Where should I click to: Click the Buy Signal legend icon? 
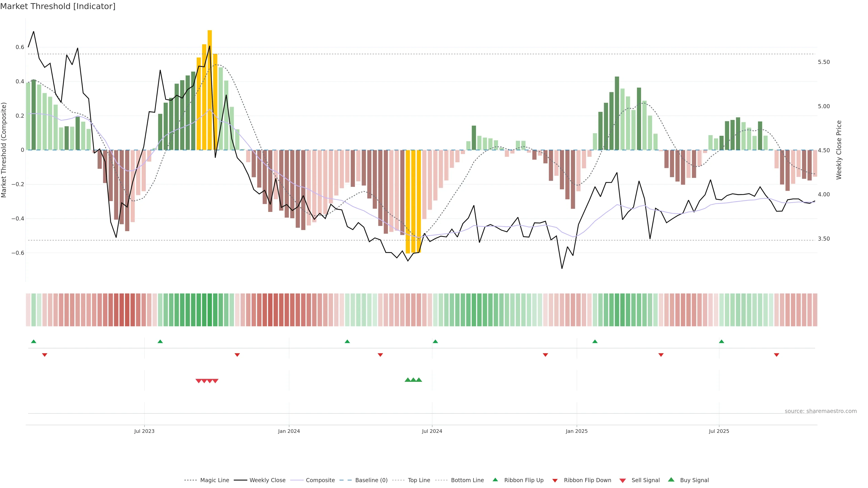pyautogui.click(x=671, y=480)
